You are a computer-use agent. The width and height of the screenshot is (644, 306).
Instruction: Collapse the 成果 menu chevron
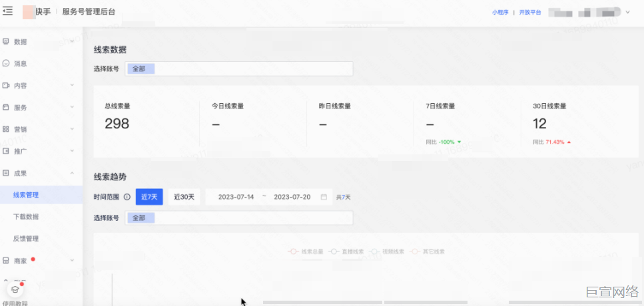(x=72, y=173)
